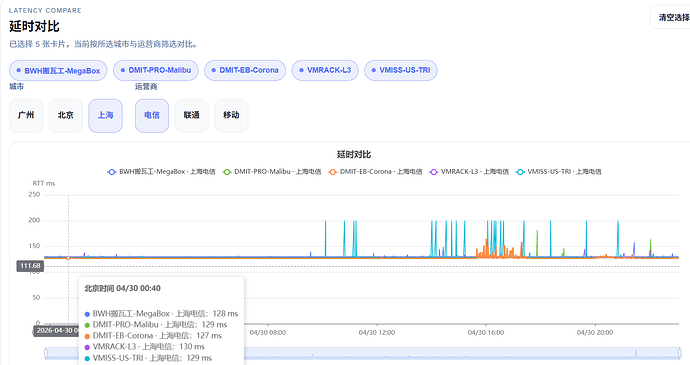690x365 pixels.
Task: Click the DMIT-EB-Corona chip
Action: click(x=245, y=70)
